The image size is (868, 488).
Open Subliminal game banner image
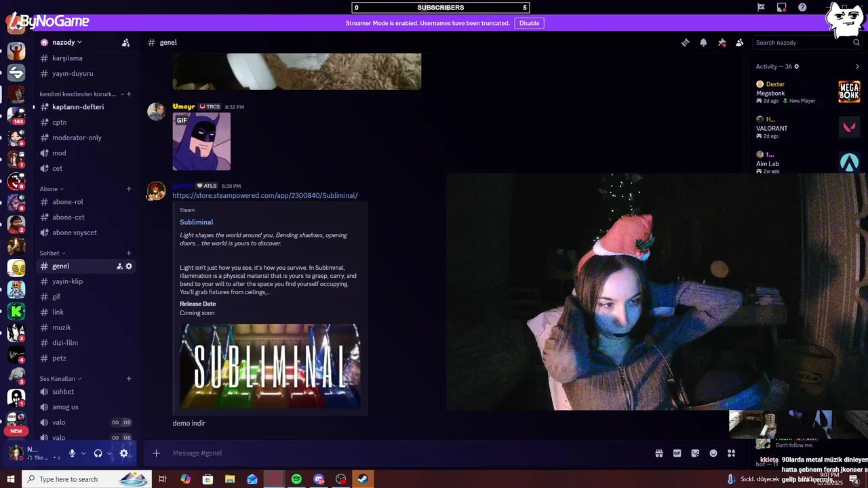click(270, 366)
